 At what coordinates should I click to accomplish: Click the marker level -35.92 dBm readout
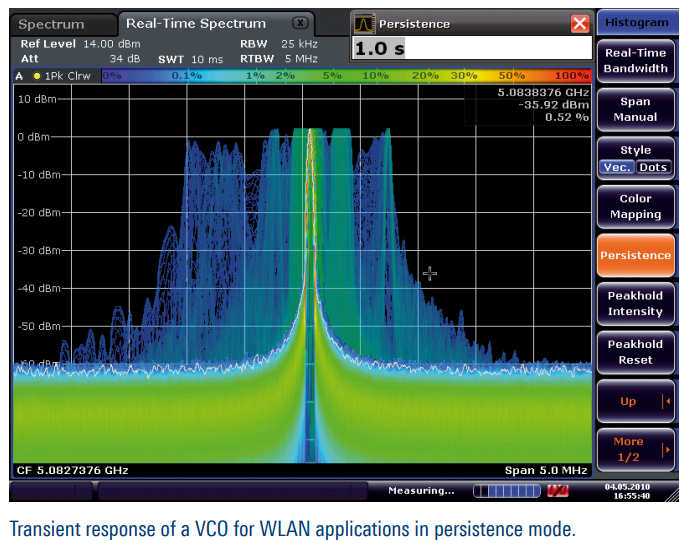(554, 105)
